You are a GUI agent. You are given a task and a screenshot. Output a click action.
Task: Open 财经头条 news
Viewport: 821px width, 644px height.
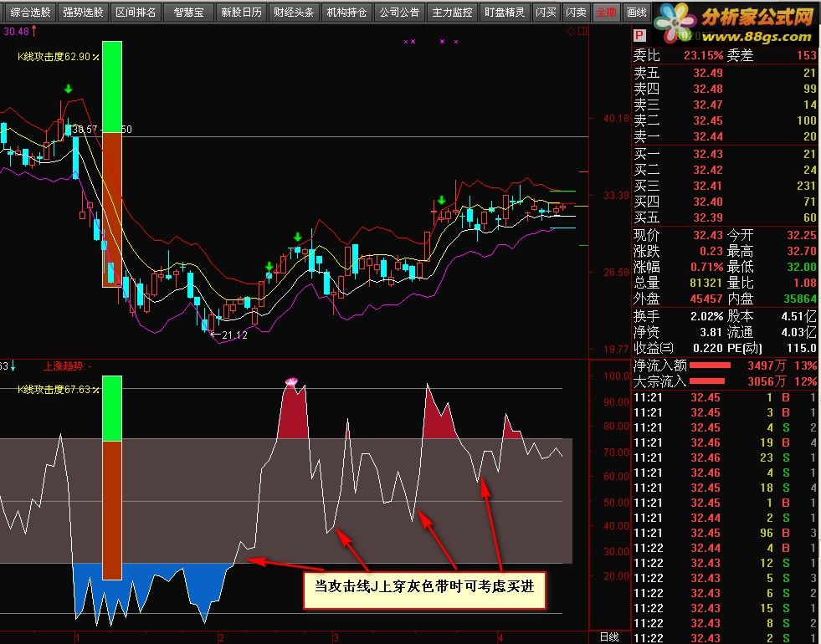[294, 12]
